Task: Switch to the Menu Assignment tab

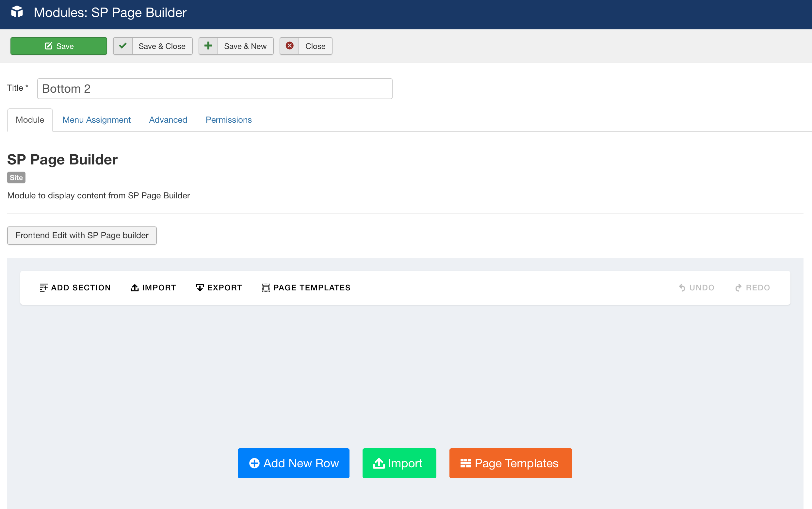Action: coord(96,120)
